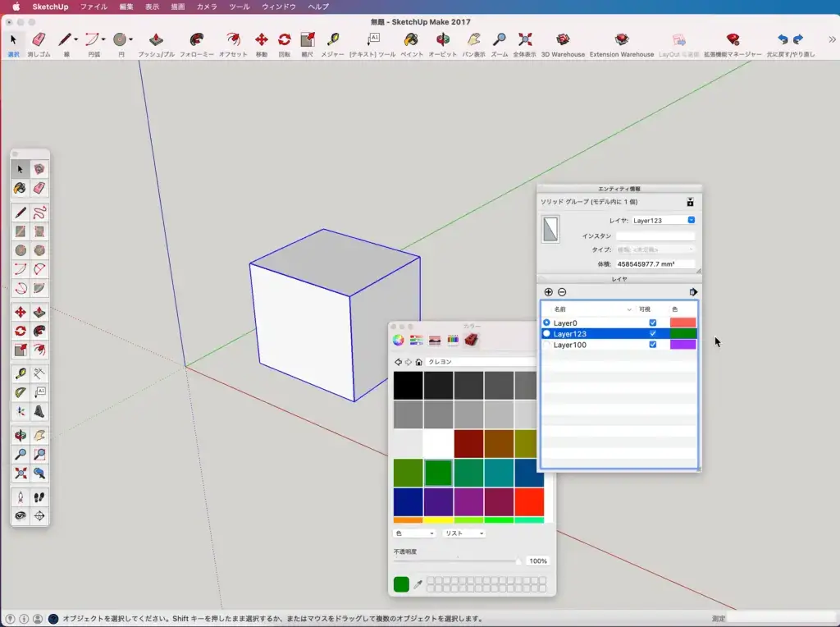Activate the メジャー tape tool in top toolbar
This screenshot has height=627, width=840.
click(x=333, y=44)
